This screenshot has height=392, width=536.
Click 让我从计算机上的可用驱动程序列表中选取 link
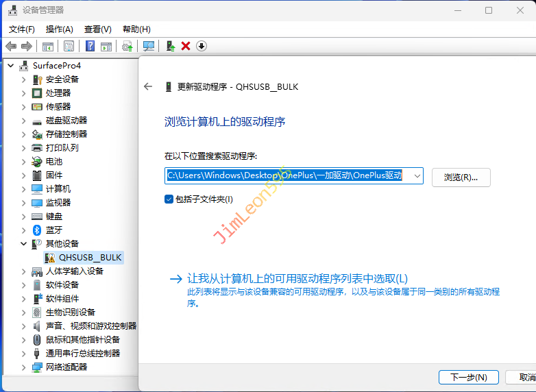[297, 278]
